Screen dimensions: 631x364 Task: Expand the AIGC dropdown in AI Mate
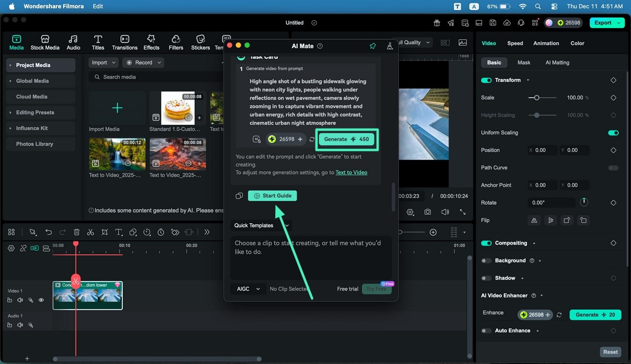248,289
